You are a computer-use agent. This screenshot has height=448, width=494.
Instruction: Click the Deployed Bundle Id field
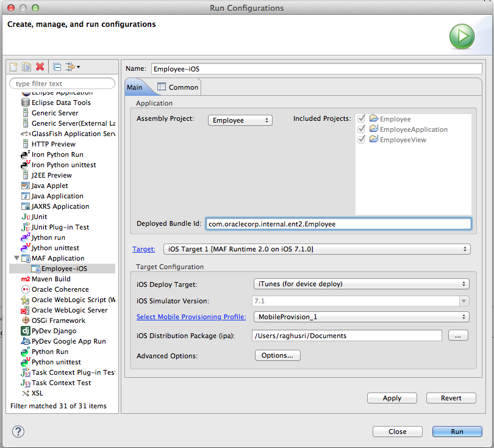click(x=338, y=224)
